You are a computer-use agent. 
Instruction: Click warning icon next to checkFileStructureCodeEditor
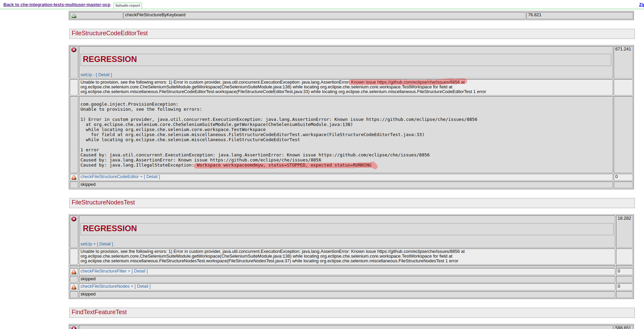74,177
